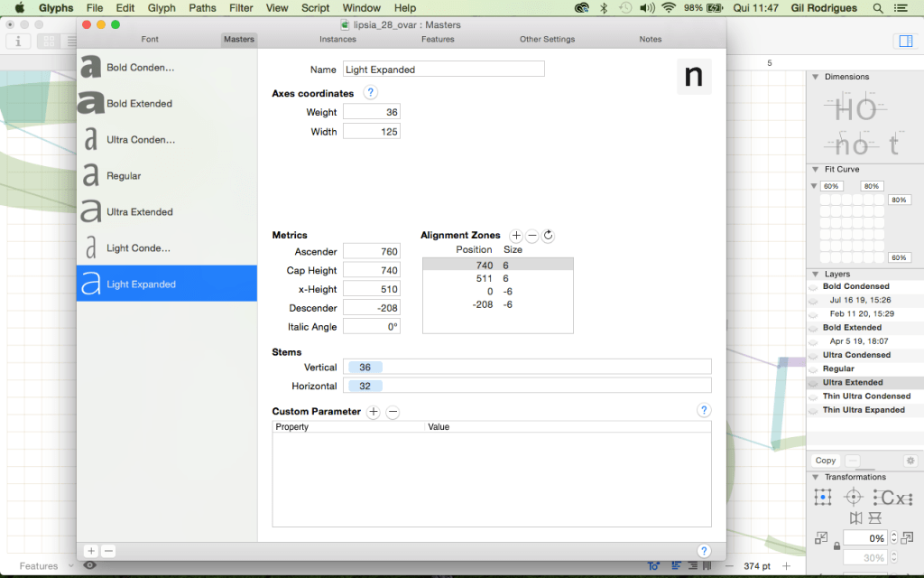Increase scale percentage with stepper
This screenshot has height=578, width=924.
(893, 534)
